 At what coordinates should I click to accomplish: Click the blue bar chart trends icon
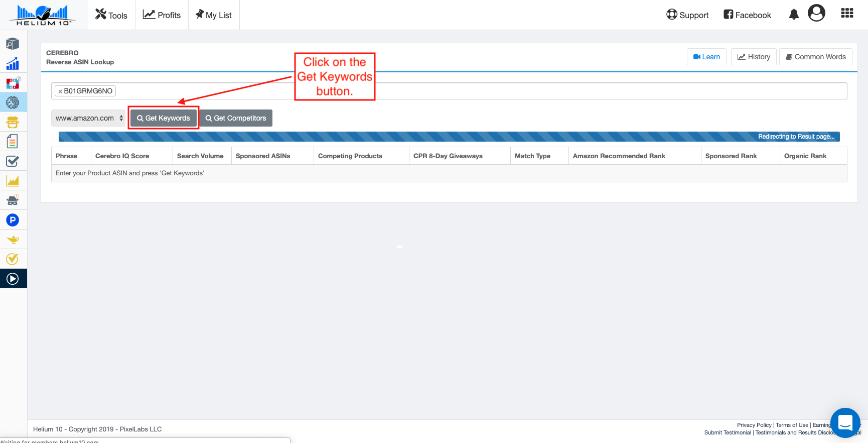(13, 63)
